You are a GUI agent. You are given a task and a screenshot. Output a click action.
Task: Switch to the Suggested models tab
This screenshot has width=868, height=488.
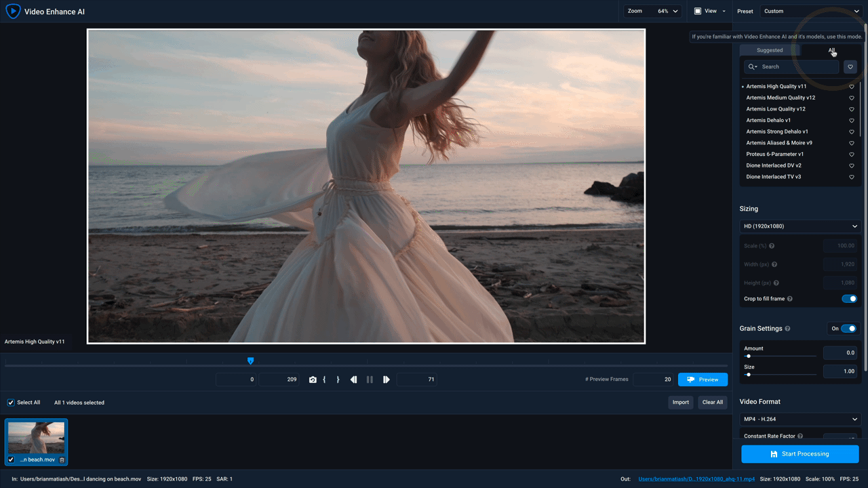point(770,50)
